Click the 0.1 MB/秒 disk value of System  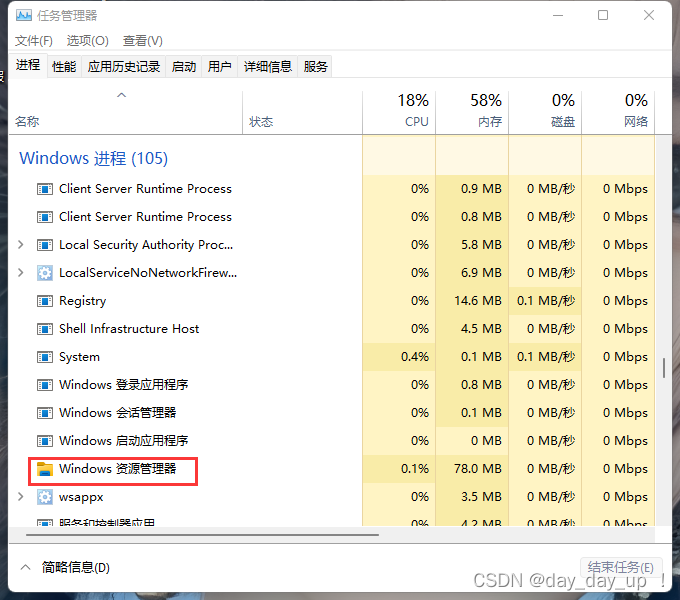[546, 357]
